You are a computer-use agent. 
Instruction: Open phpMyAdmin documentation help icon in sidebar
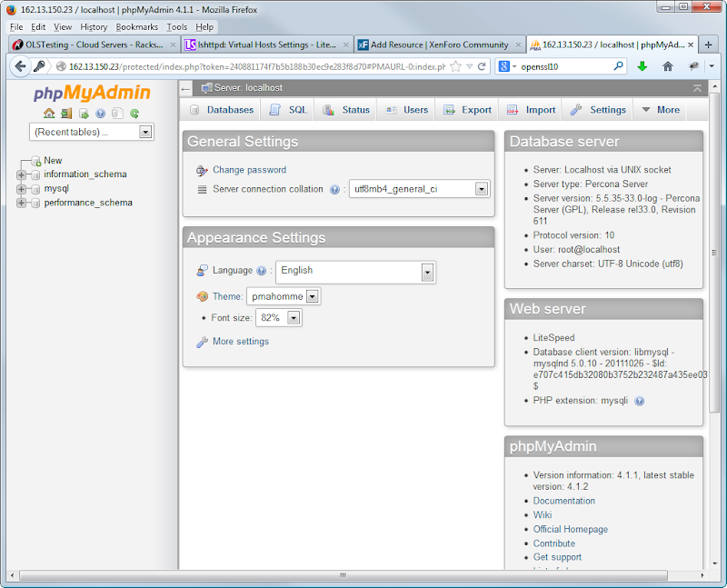coord(100,114)
